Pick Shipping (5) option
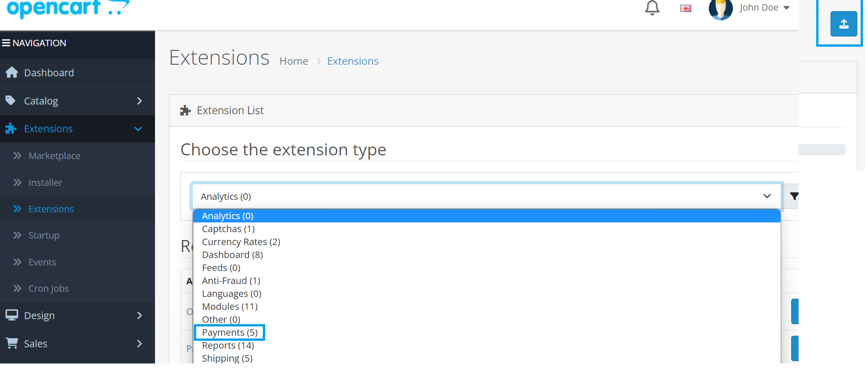Viewport: 868px width, 369px height. click(x=227, y=358)
